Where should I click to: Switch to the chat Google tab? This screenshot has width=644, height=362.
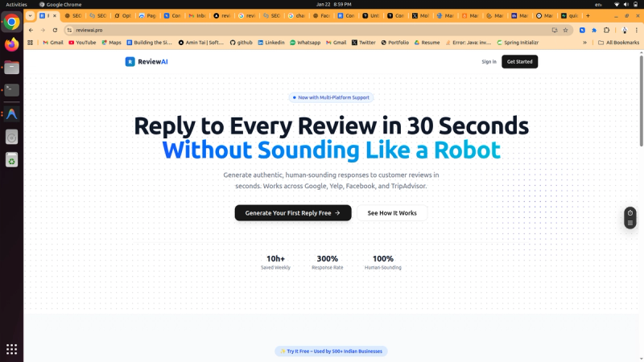(x=296, y=15)
